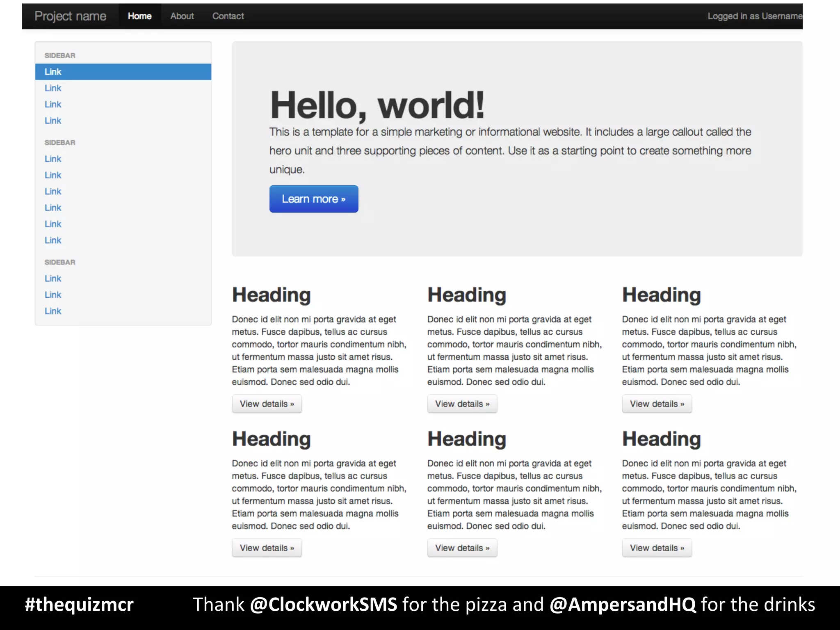The image size is (840, 630).
Task: Click the Hello, world! hero heading
Action: tap(377, 105)
